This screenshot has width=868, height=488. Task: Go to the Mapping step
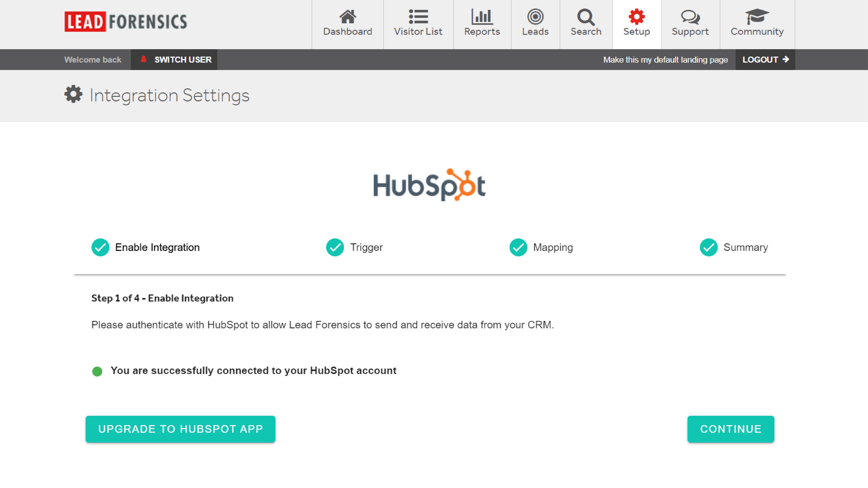click(x=553, y=248)
